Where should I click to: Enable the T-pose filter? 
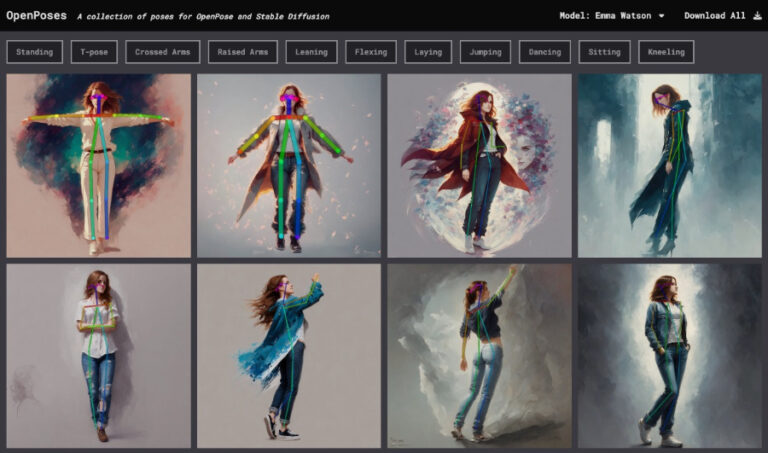point(93,52)
